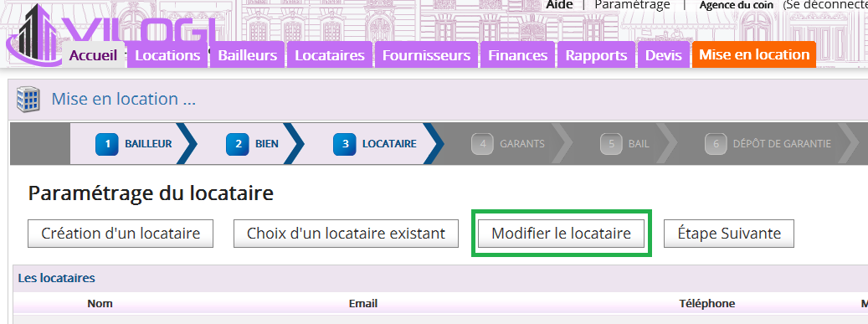This screenshot has height=324, width=868.
Task: Jump to step 5 Bail
Action: pyautogui.click(x=624, y=144)
